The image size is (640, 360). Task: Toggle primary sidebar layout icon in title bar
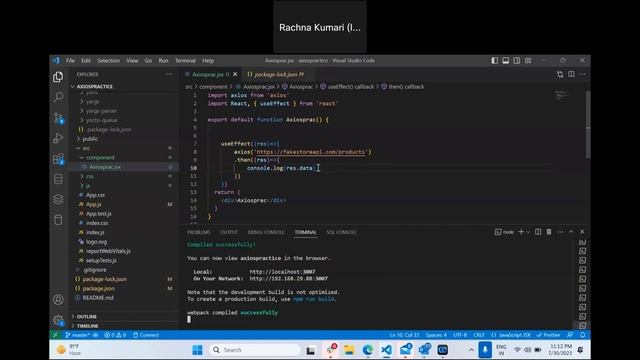[x=494, y=60]
